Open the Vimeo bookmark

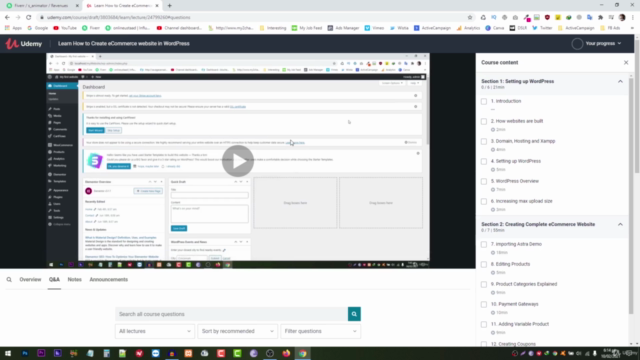coord(374,28)
